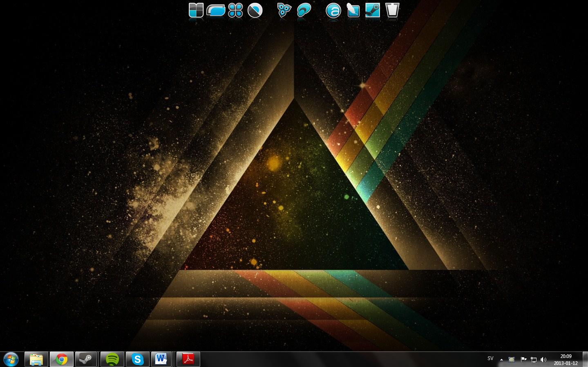Open the three-petal icon in top dock
Image resolution: width=588 pixels, height=367 pixels.
tap(284, 10)
